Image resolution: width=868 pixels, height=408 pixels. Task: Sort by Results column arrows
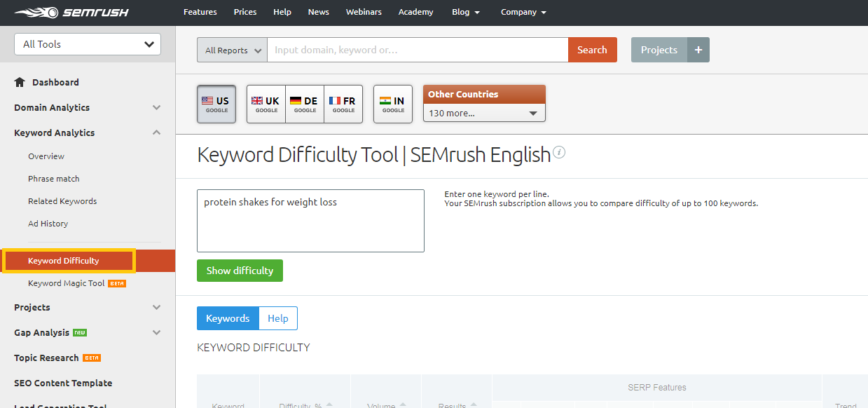point(474,405)
